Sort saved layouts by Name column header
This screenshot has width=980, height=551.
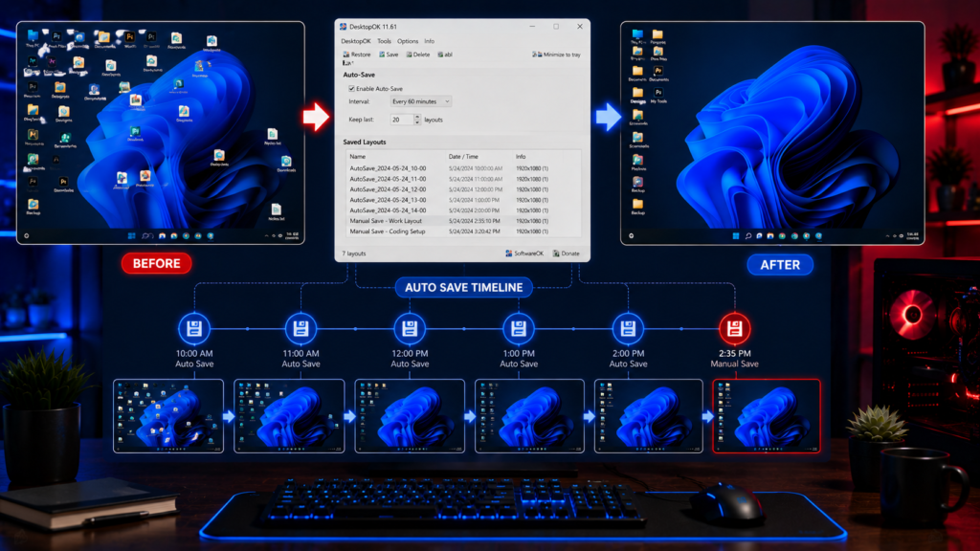click(x=358, y=157)
